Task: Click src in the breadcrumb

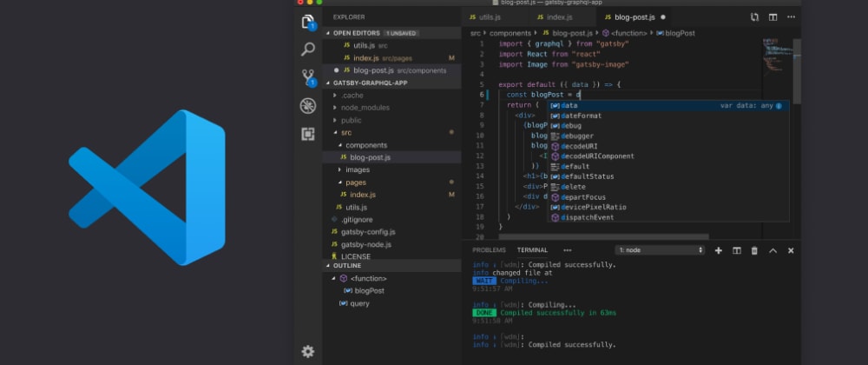Action: point(476,33)
